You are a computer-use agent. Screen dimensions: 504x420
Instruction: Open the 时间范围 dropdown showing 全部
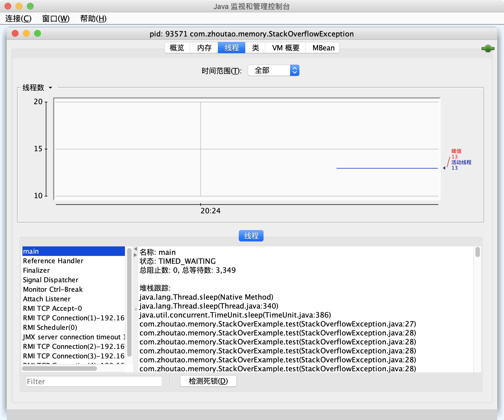click(x=274, y=70)
